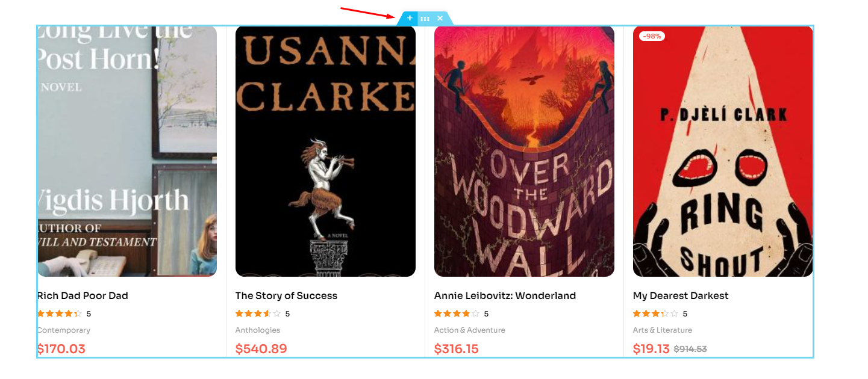This screenshot has height=379, width=868.
Task: Click the Annie Leibovitz: Wonderland title
Action: pyautogui.click(x=505, y=296)
